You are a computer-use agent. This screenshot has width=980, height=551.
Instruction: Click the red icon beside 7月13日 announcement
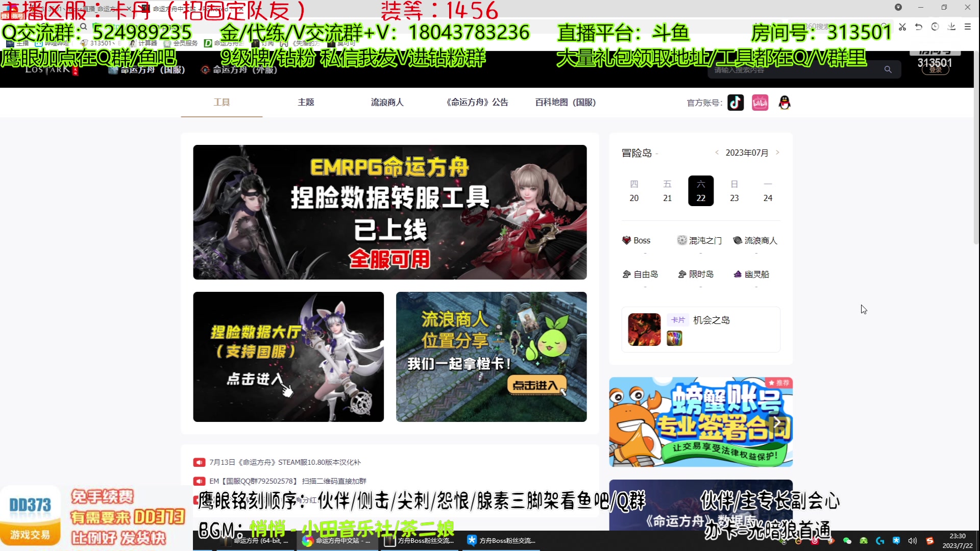pos(199,462)
